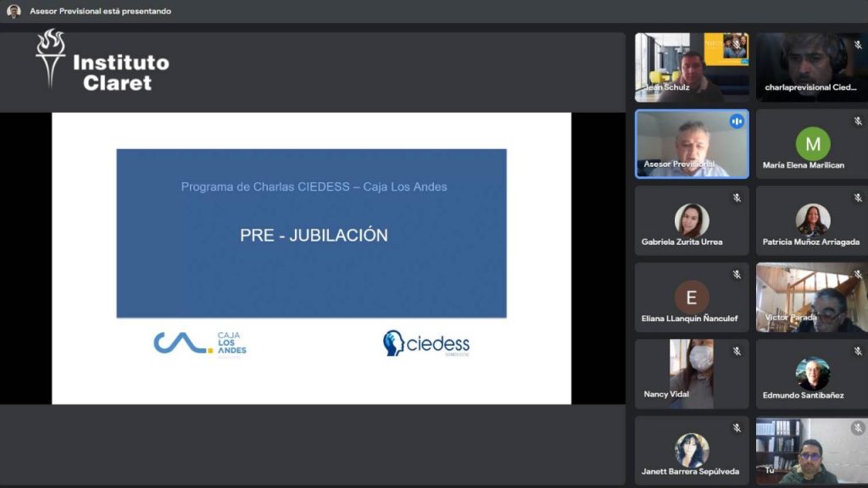Click the speaking indicator on Asesor Previsional tile
The image size is (868, 488).
pos(737,121)
